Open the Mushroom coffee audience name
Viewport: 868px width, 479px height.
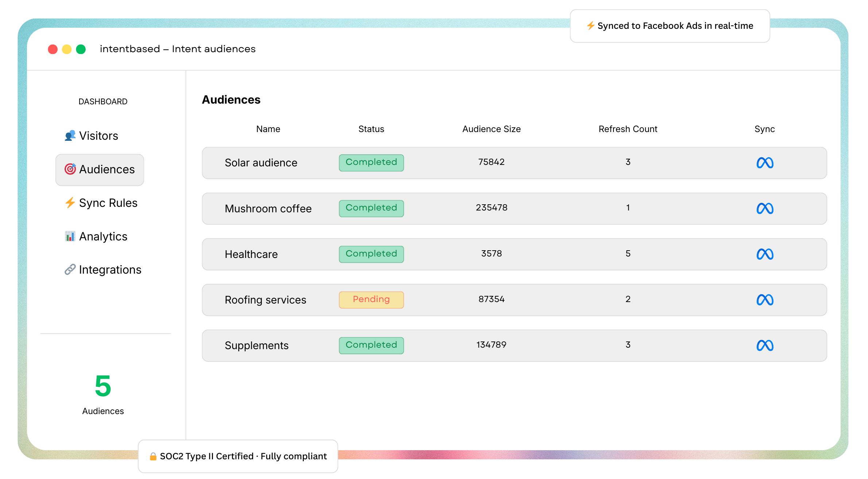pos(268,209)
